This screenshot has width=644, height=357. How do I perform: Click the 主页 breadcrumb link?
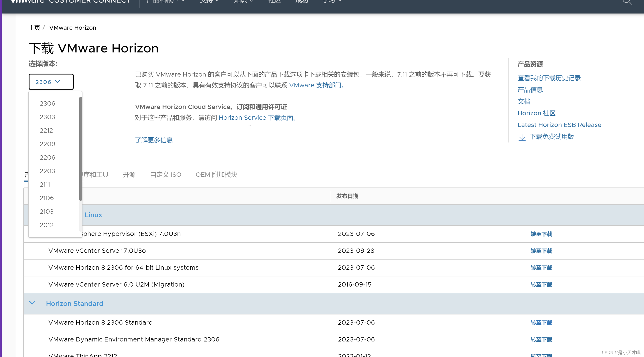(34, 28)
